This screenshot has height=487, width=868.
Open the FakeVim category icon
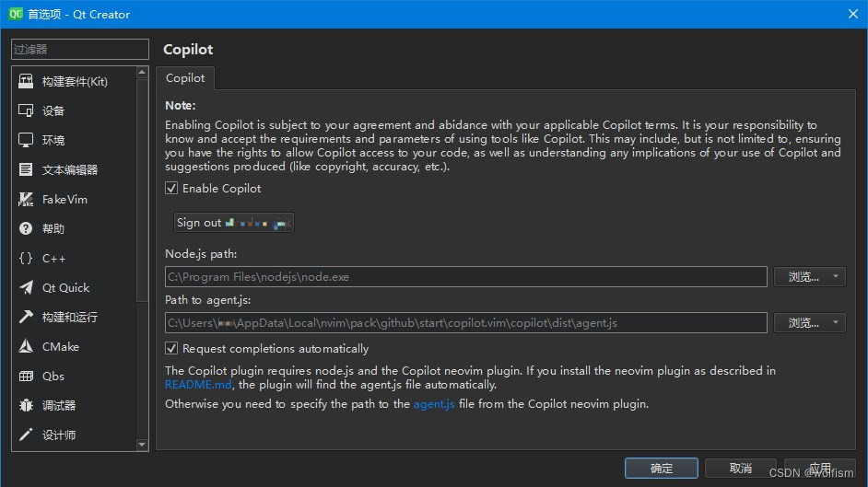tap(26, 199)
